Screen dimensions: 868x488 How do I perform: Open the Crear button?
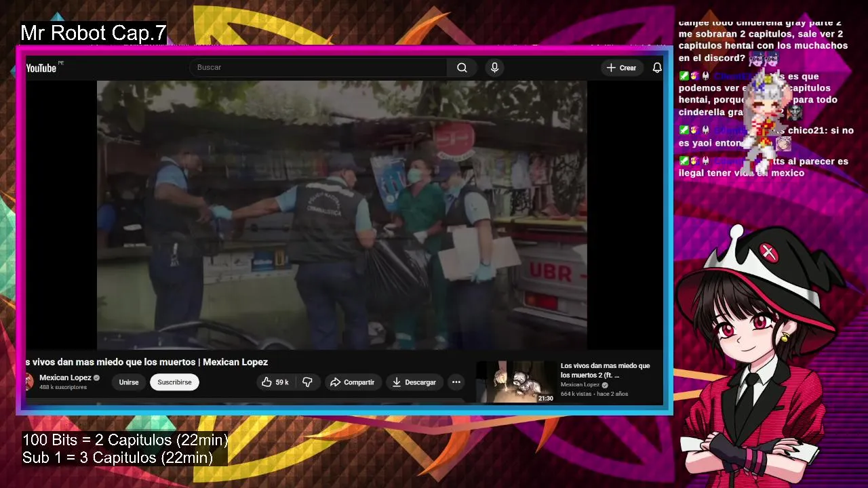[x=621, y=68]
